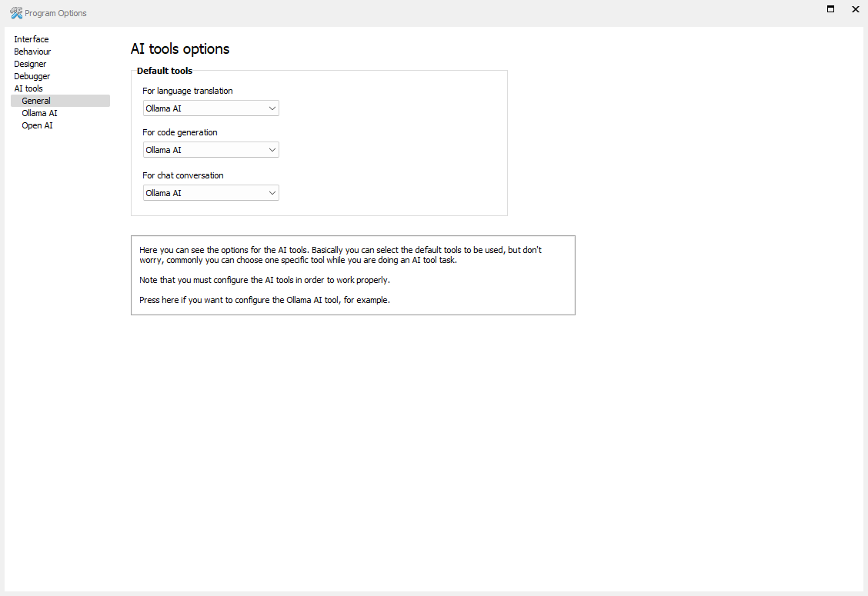
Task: Go to the Designer options section
Action: pos(30,64)
